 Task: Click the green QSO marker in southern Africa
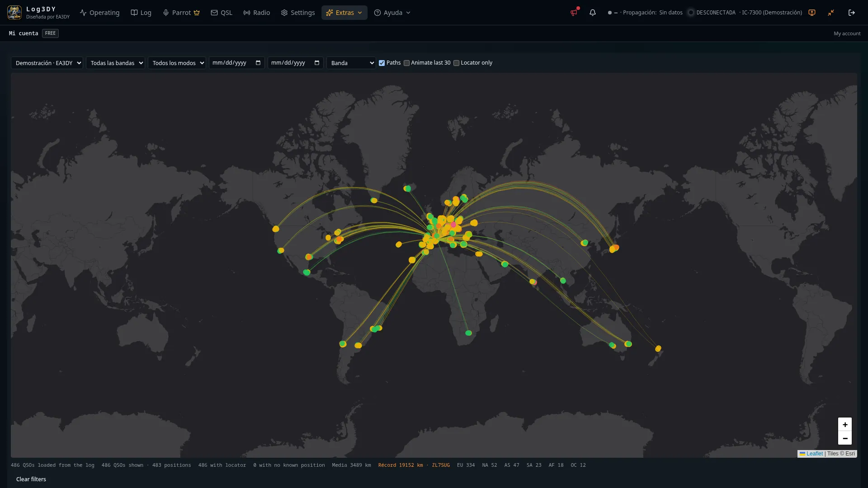[468, 333]
